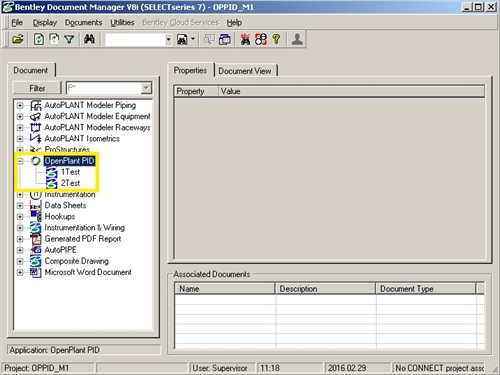Expand the Data Sheets node
500x375 pixels.
pos(20,206)
